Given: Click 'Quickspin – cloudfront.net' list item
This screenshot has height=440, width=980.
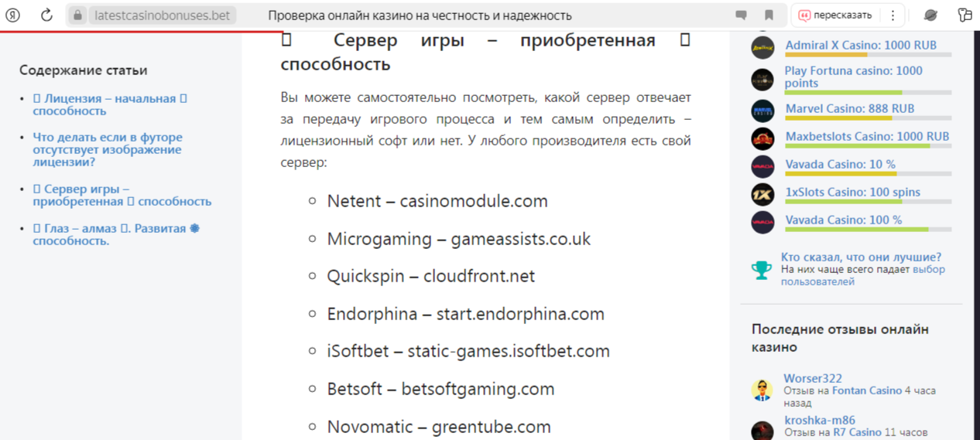Looking at the screenshot, I should (x=431, y=276).
